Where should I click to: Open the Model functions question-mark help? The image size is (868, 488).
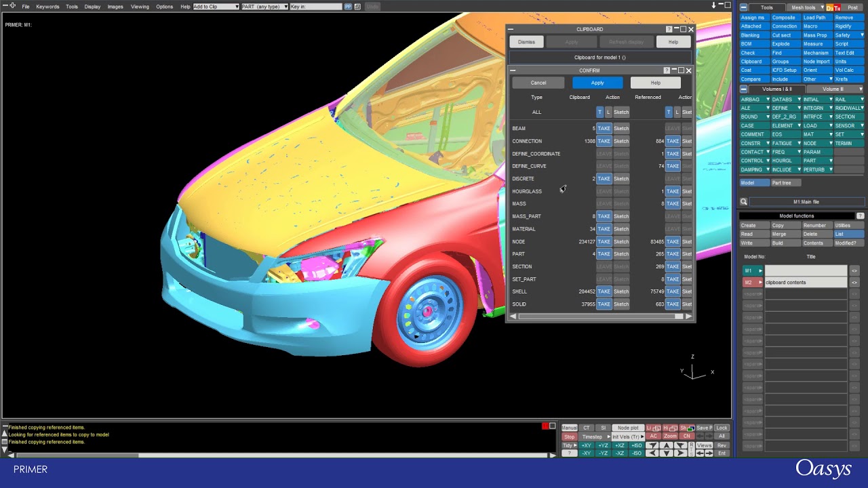[860, 216]
